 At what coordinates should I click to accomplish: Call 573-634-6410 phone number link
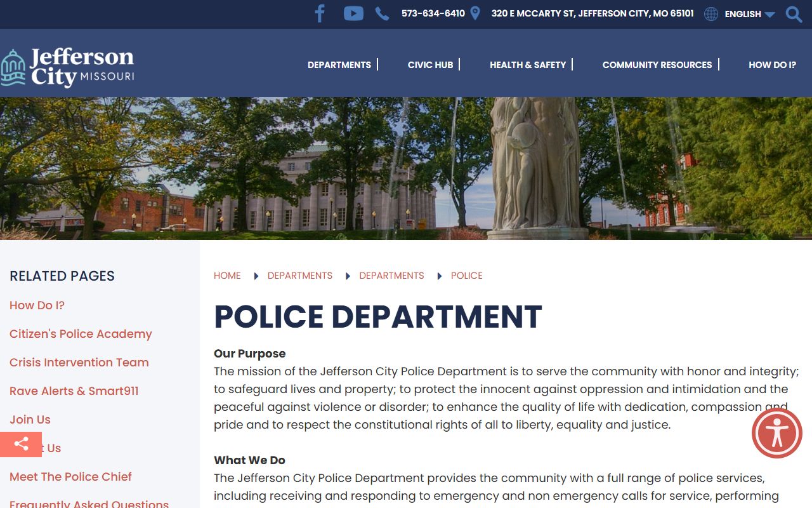[433, 13]
